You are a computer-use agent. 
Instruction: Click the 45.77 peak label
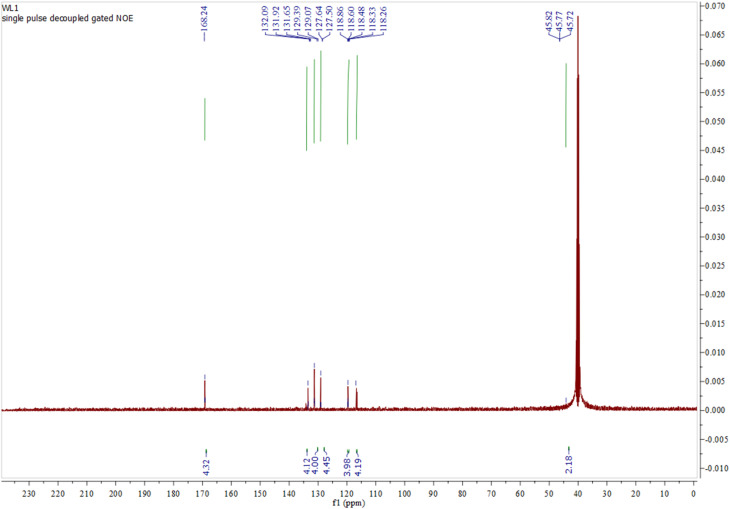pos(560,20)
